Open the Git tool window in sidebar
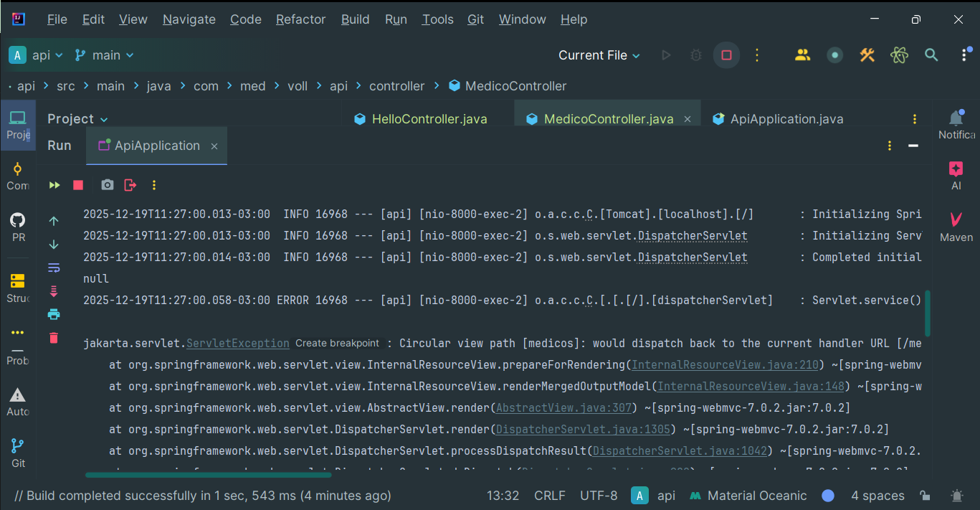Image resolution: width=980 pixels, height=510 pixels. tap(18, 453)
